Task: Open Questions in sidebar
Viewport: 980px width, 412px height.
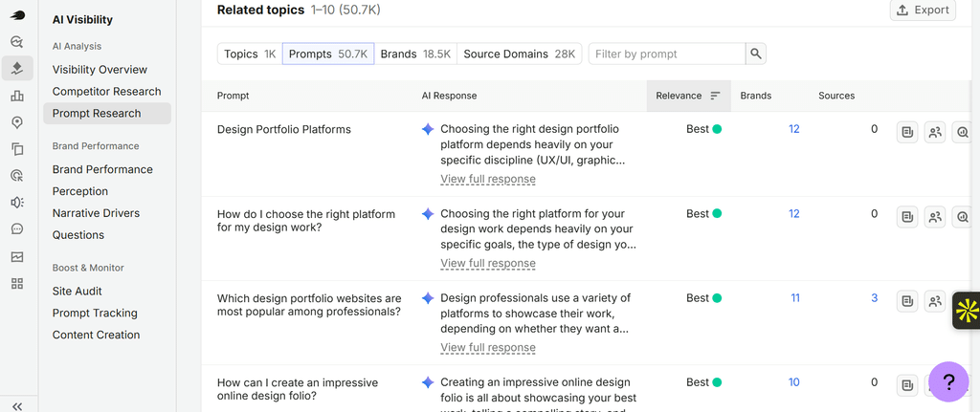Action: [x=78, y=235]
